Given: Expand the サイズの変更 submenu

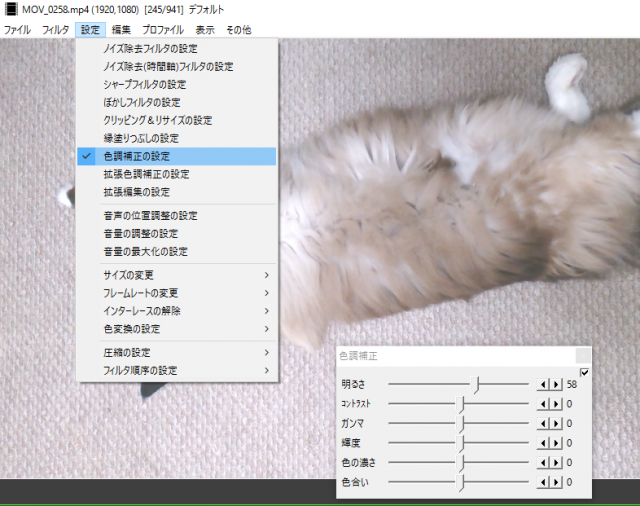Looking at the screenshot, I should point(176,275).
